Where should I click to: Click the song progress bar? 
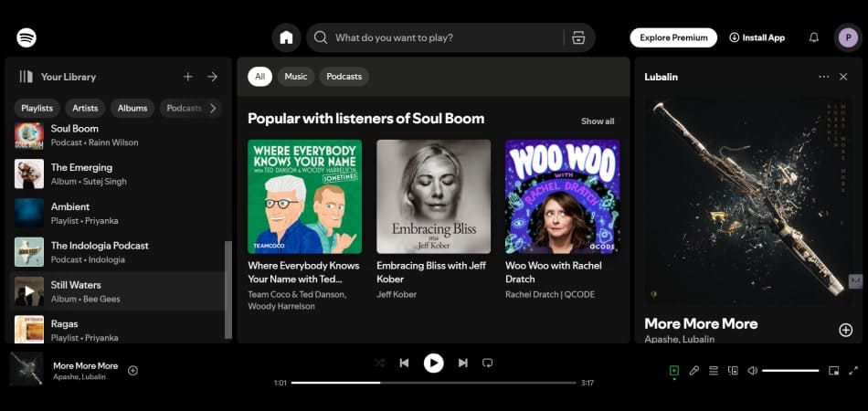click(433, 383)
